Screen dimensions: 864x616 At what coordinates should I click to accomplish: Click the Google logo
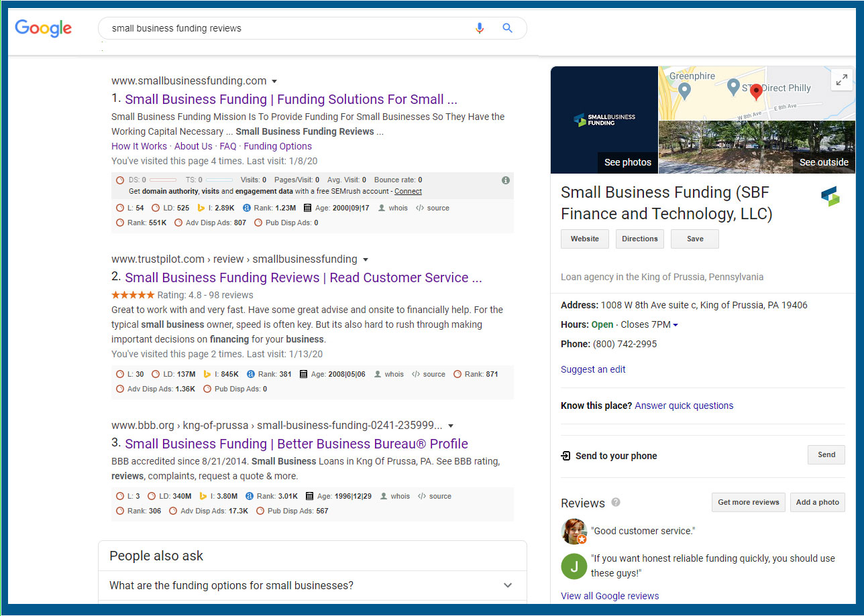44,28
